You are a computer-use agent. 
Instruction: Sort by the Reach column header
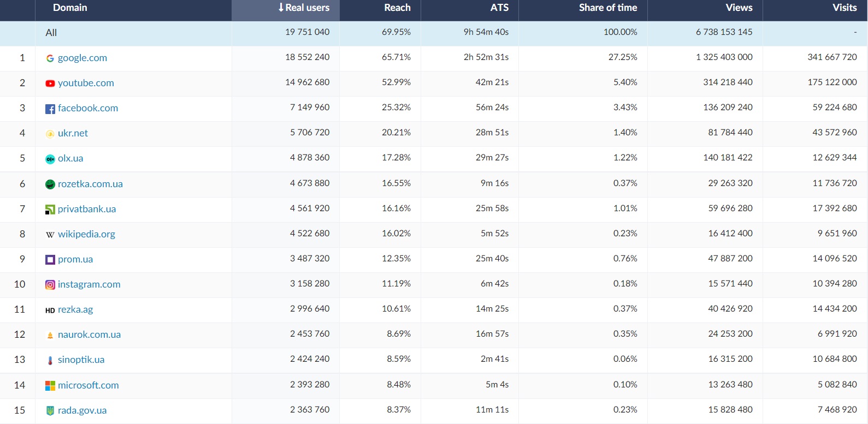point(397,8)
